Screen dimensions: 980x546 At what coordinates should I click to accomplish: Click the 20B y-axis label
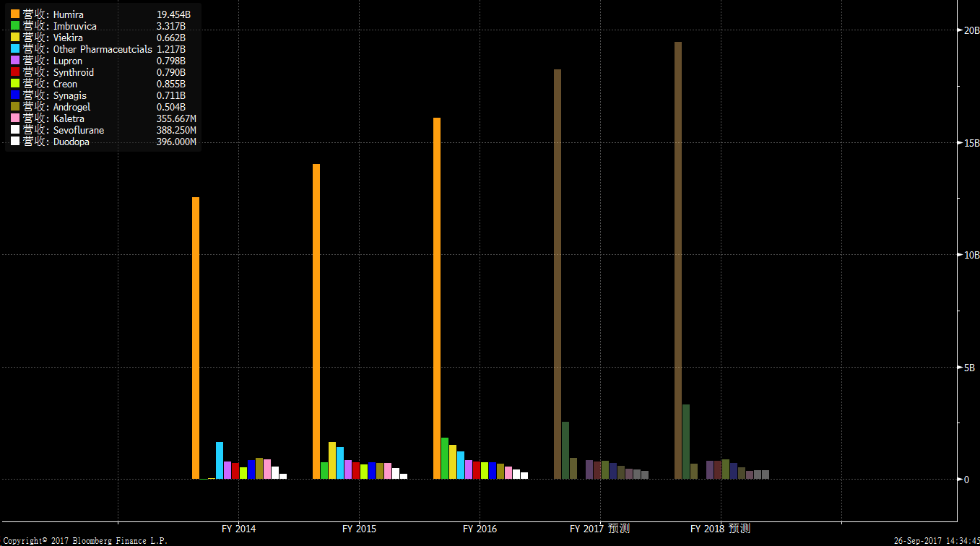(x=971, y=30)
